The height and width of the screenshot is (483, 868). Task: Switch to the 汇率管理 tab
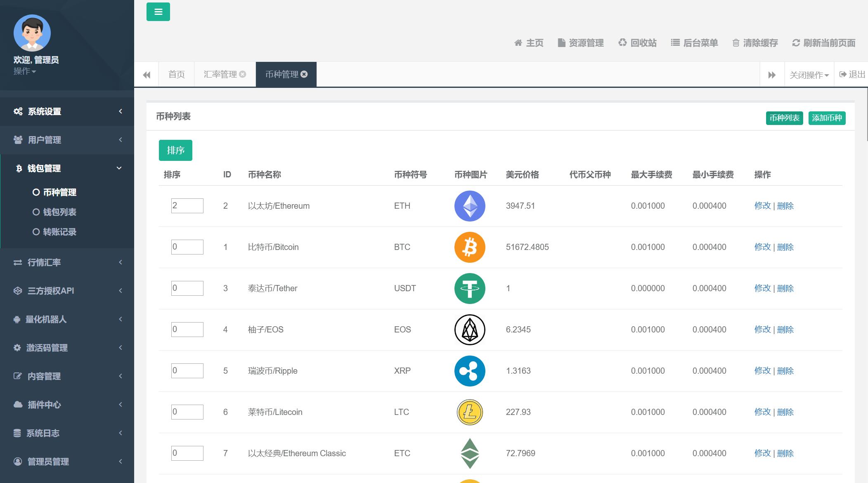point(220,74)
